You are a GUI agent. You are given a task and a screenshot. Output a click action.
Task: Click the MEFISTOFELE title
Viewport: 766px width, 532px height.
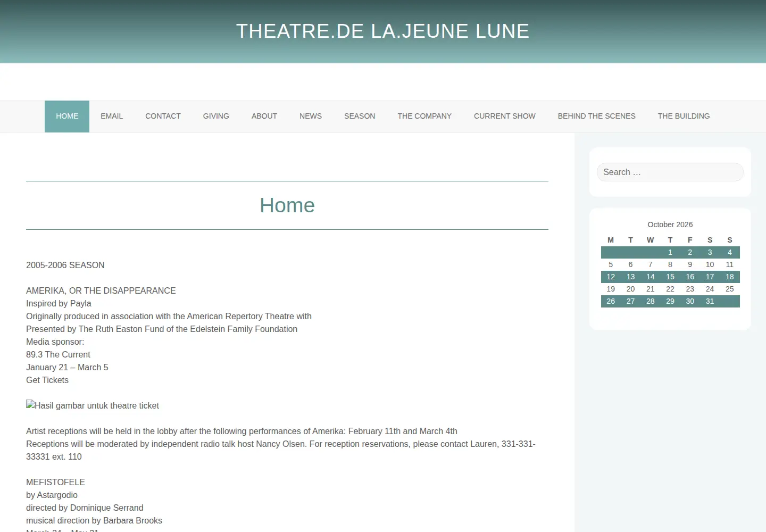(x=55, y=482)
